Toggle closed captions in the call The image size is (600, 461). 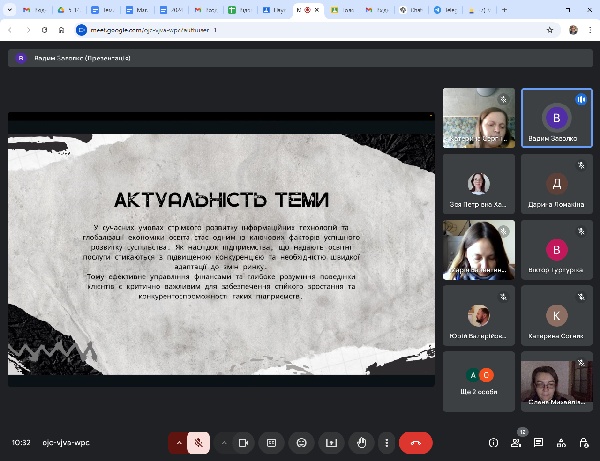click(271, 442)
